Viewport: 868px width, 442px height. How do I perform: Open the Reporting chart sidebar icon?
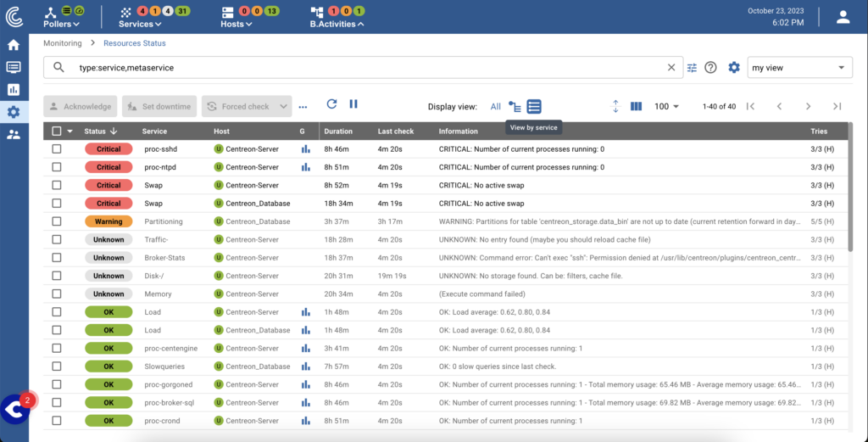14,89
